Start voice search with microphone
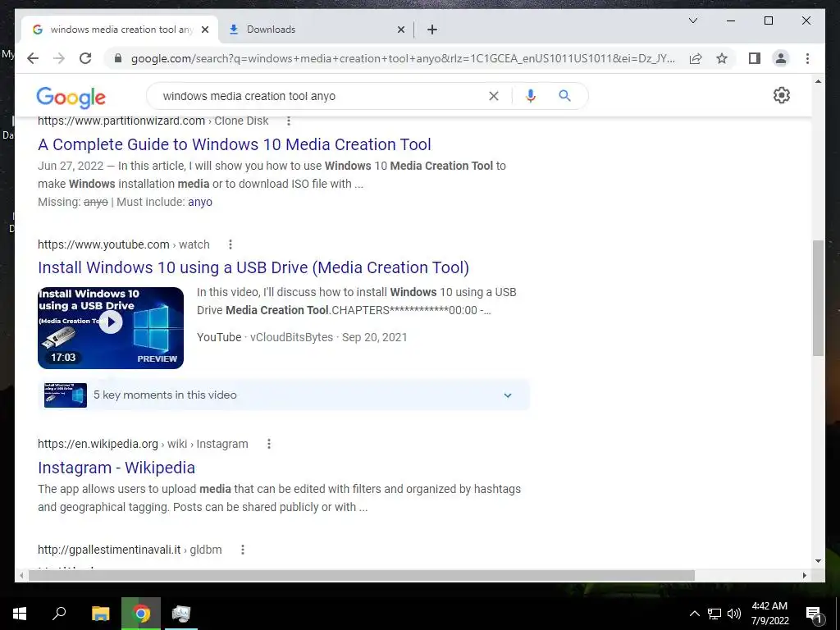840x630 pixels. 531,96
